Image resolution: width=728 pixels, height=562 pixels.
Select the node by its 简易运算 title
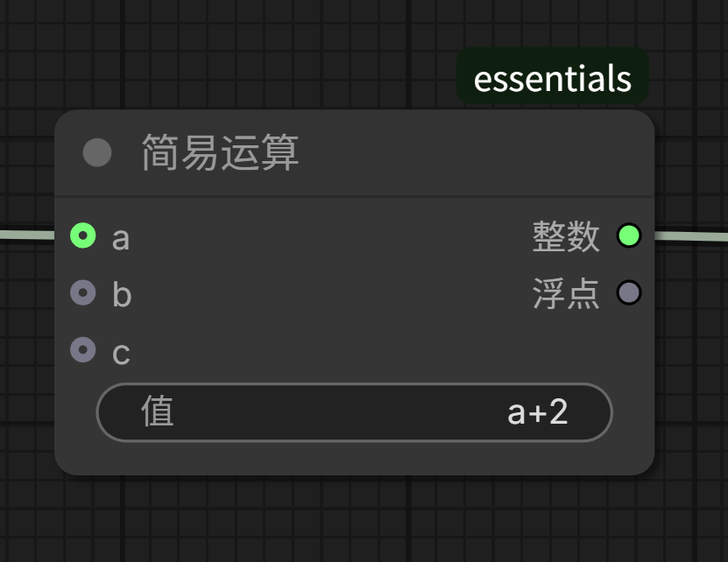[x=220, y=153]
